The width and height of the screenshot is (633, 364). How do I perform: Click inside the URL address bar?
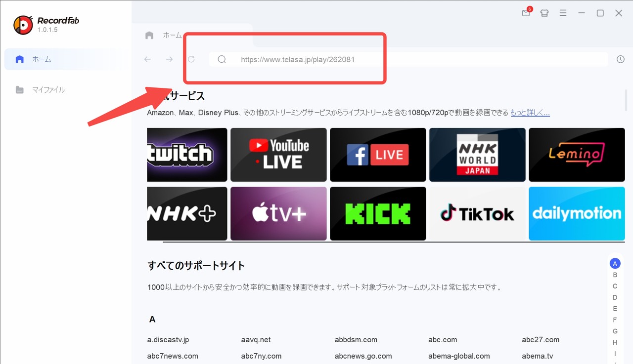click(x=346, y=59)
